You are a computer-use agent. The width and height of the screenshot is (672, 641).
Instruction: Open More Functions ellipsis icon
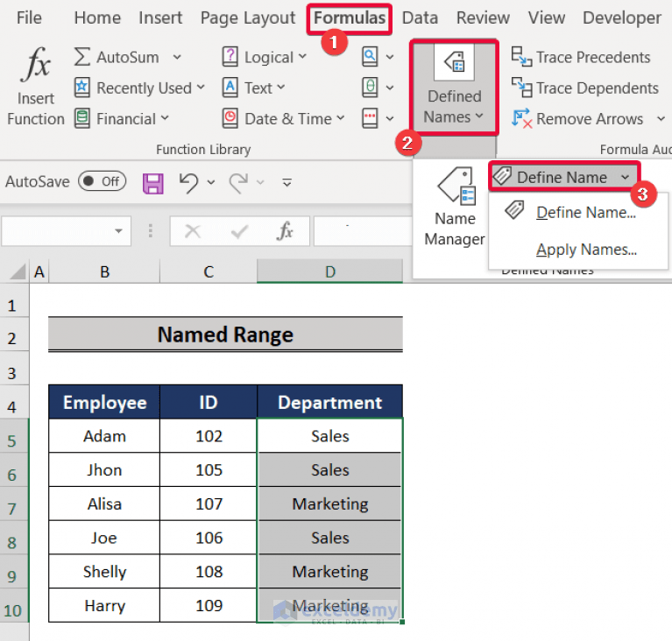(370, 119)
